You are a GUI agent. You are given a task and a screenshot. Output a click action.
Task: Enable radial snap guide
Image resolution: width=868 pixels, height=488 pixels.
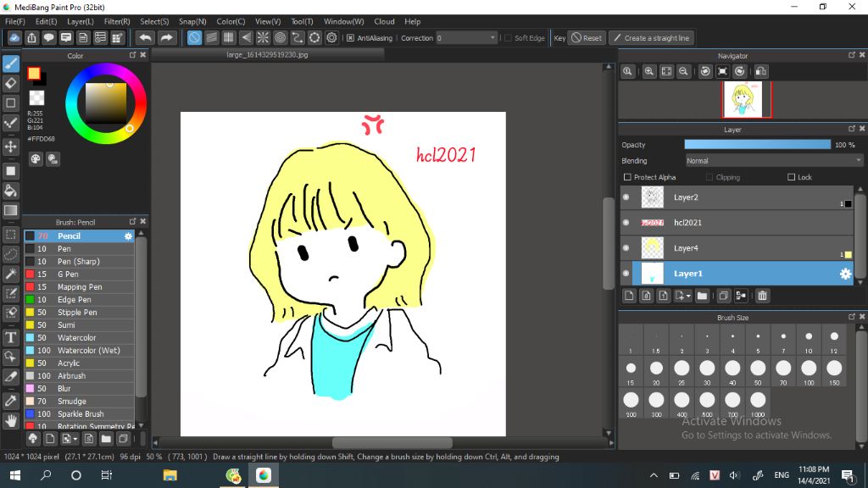pyautogui.click(x=263, y=37)
